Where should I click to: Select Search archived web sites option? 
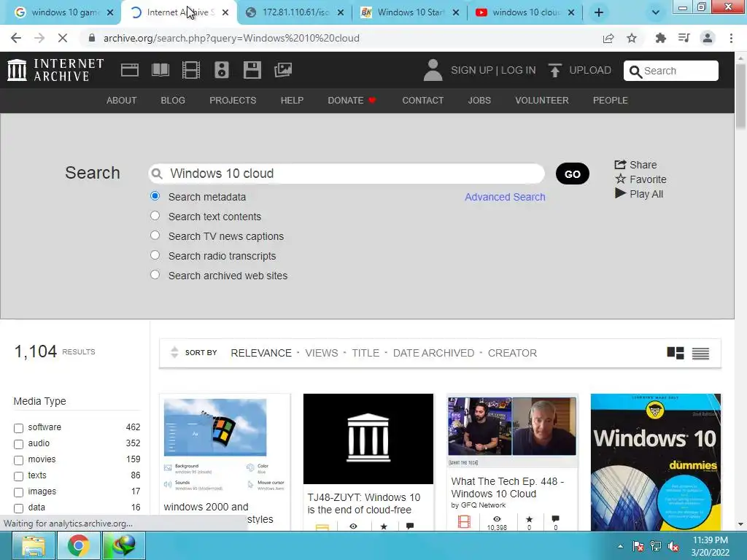[x=155, y=275]
